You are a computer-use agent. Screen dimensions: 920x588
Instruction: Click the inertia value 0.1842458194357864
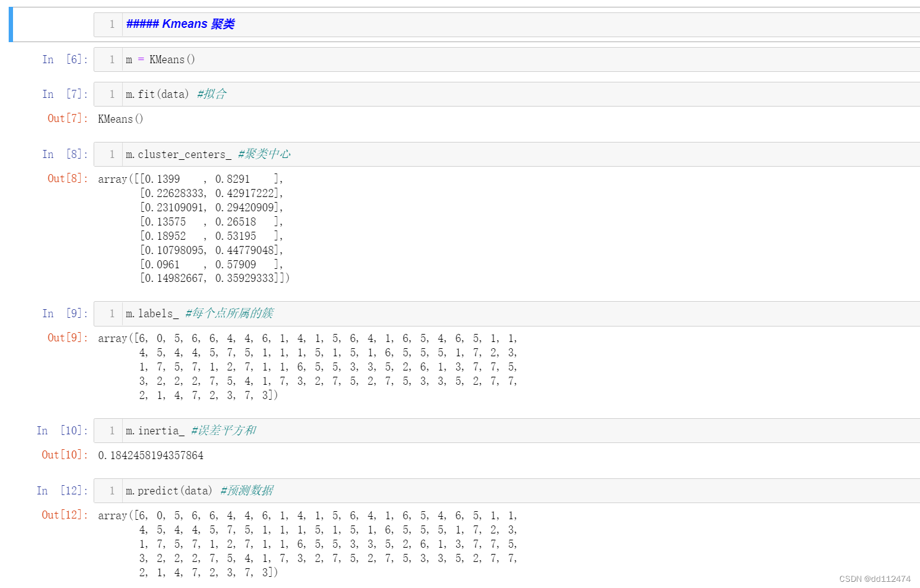pyautogui.click(x=151, y=455)
